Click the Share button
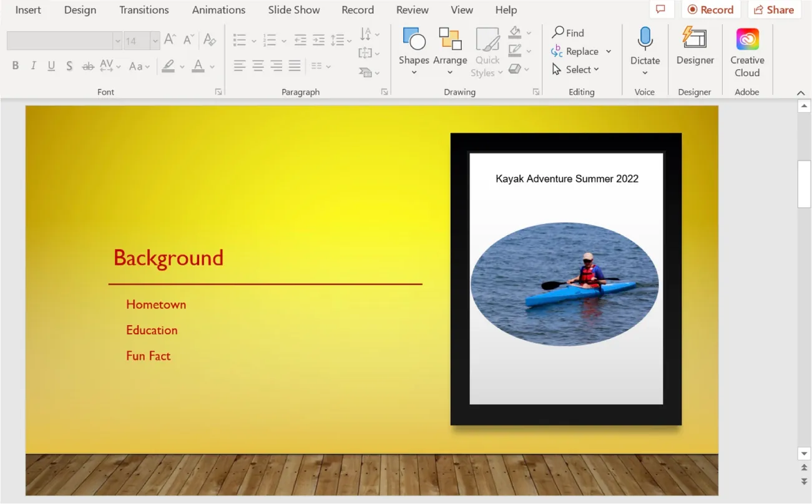Viewport: 812px width, 504px height. tap(774, 9)
